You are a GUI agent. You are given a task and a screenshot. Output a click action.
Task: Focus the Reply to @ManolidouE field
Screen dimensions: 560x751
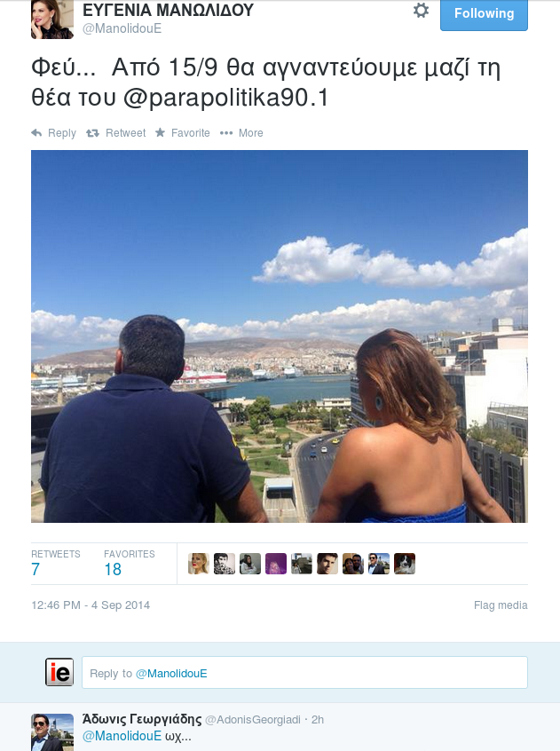pos(305,673)
